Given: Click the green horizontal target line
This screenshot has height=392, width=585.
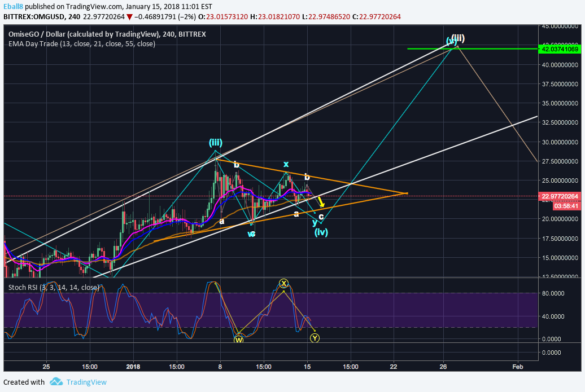Looking at the screenshot, I should point(472,49).
